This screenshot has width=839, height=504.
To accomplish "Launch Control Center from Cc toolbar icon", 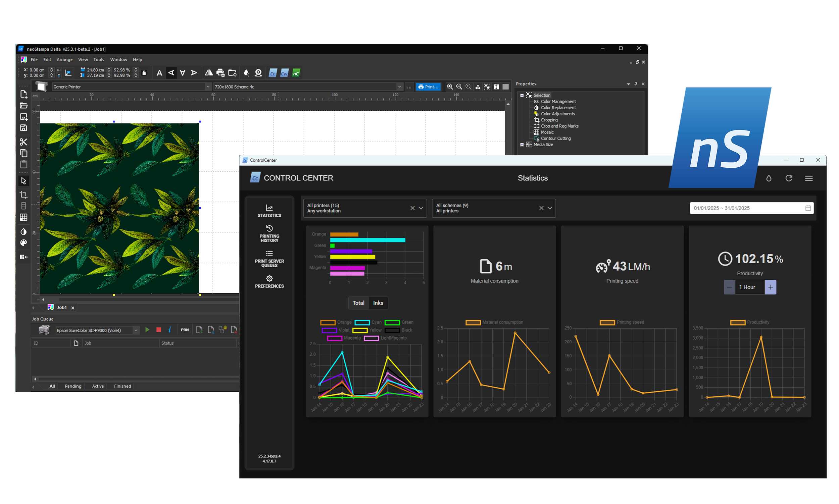I will coord(273,73).
